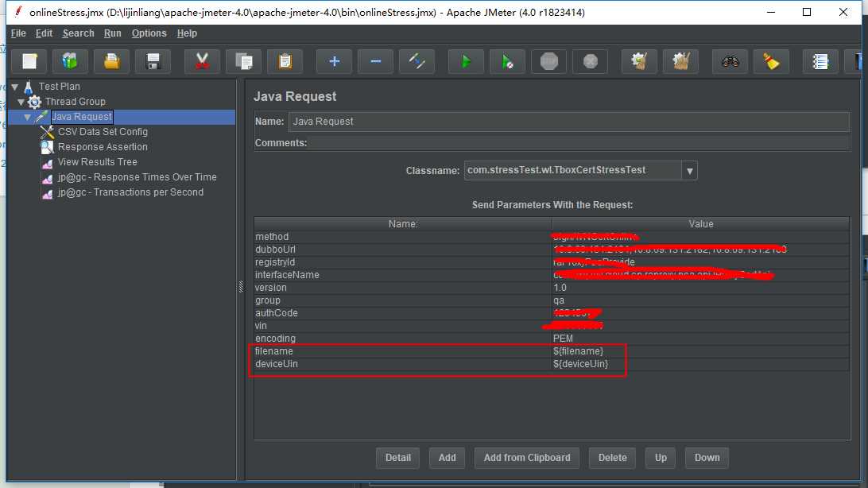Open the File menu
Viewport: 868px width, 488px height.
tap(18, 33)
